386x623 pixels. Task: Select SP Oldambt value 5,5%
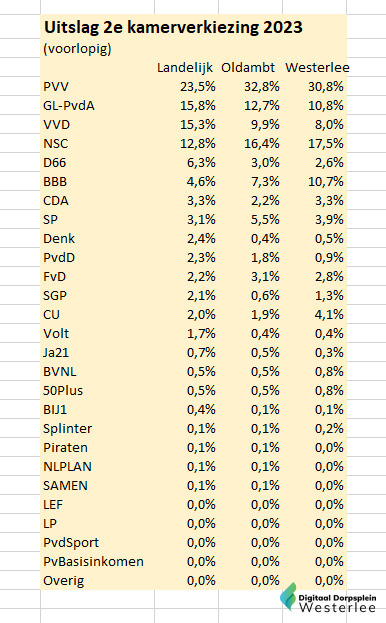click(265, 219)
